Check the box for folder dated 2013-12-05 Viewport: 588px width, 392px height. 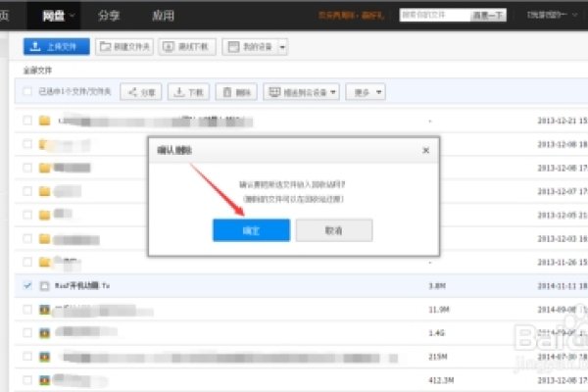(x=27, y=215)
